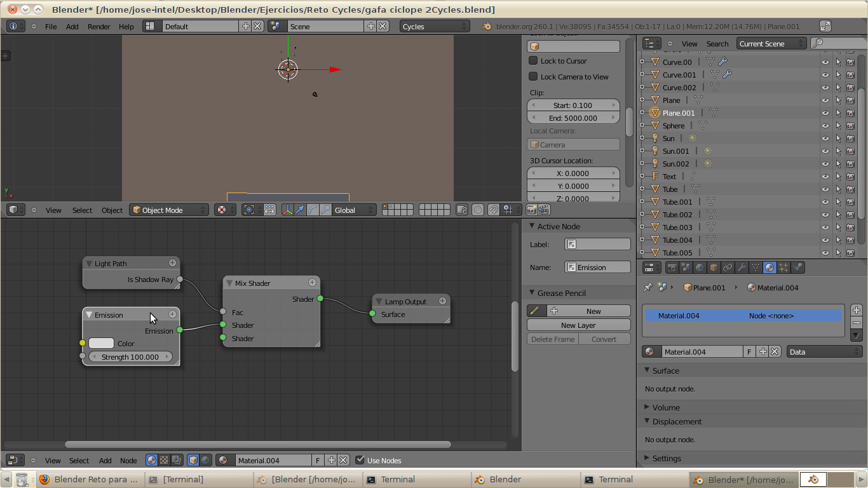Viewport: 868px width, 488px height.
Task: Enable the Lock Camera to View checkbox
Action: pos(533,76)
